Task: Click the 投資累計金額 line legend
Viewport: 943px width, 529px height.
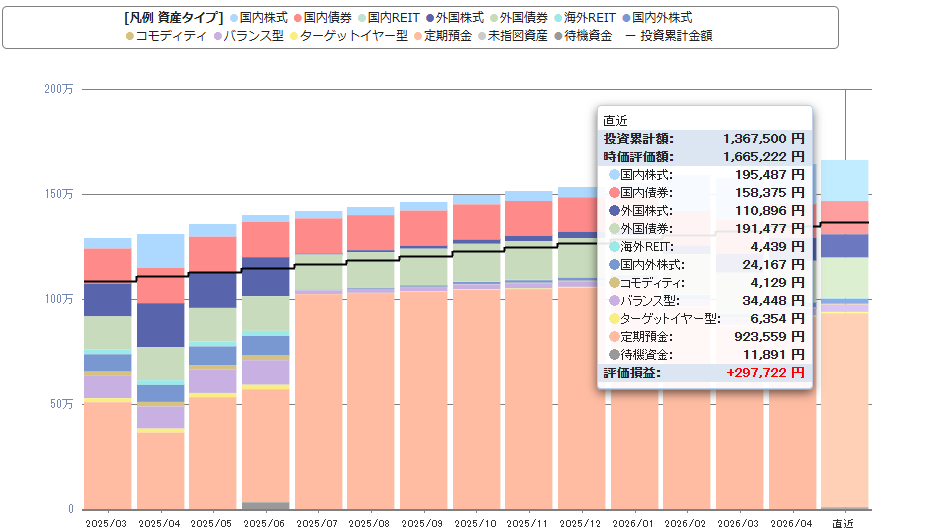Action: 669,36
